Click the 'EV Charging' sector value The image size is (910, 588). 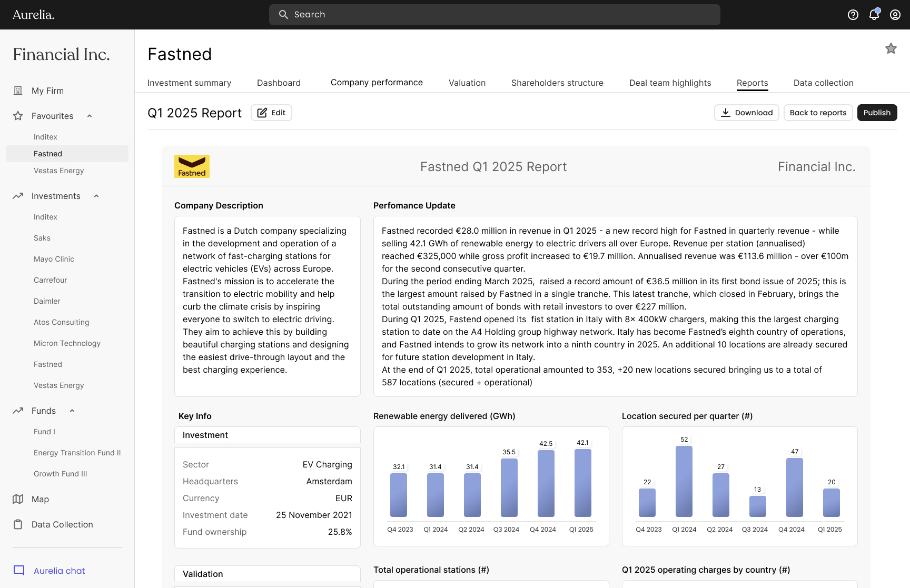point(327,464)
